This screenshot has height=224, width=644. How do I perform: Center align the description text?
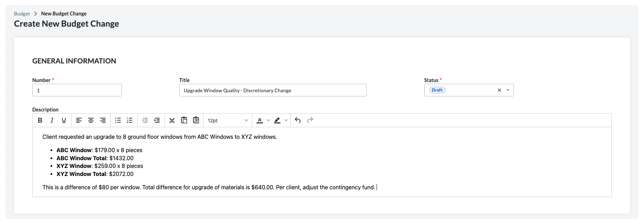pyautogui.click(x=91, y=120)
